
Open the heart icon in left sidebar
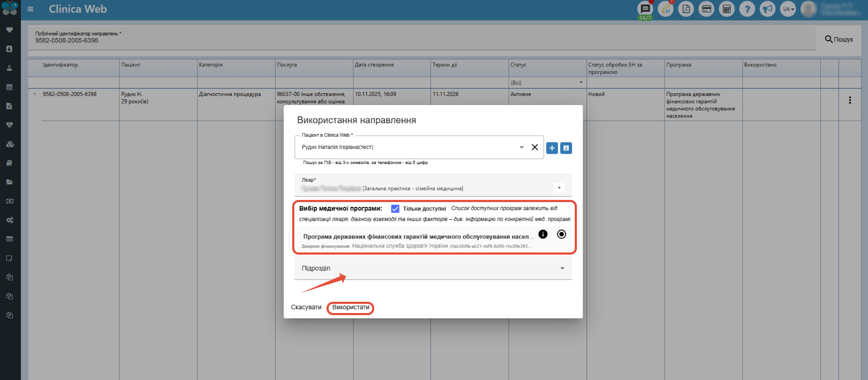pos(9,30)
